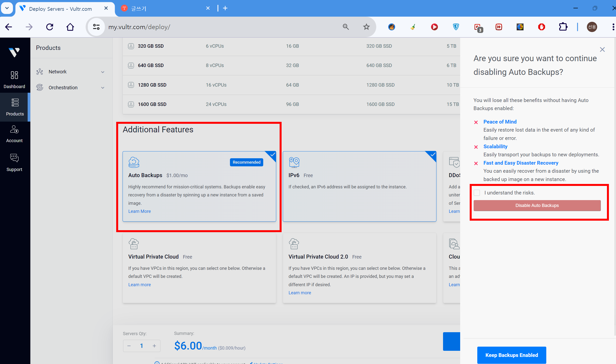Screen dimensions: 616x364
Task: Click the red play-button extension icon
Action: tap(434, 27)
